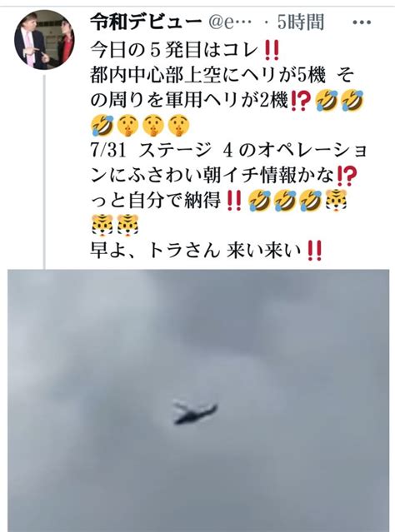Viewport: 395px width, 532px height.
Task: Open the tweet via 5時間 timestamp
Action: point(301,22)
